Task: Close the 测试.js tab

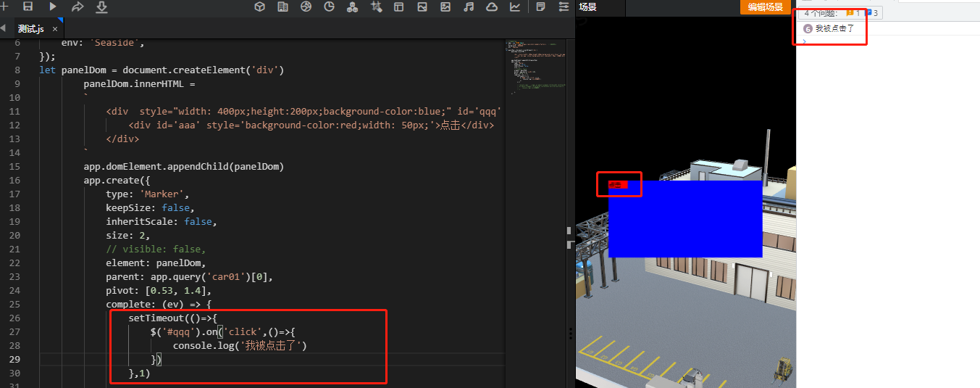Action: pyautogui.click(x=55, y=29)
